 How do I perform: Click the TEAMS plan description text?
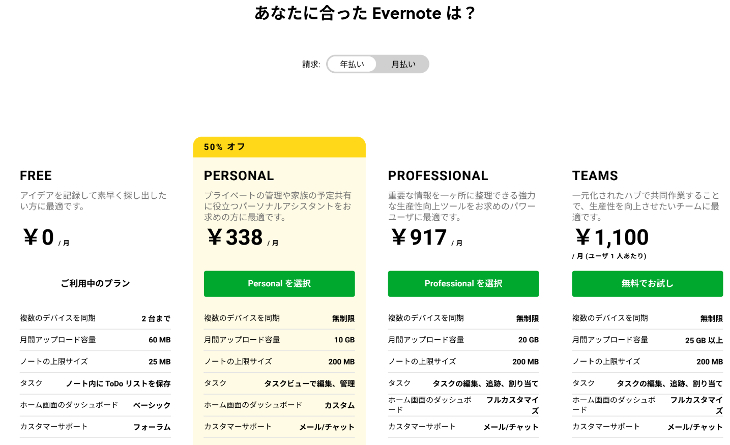646,206
